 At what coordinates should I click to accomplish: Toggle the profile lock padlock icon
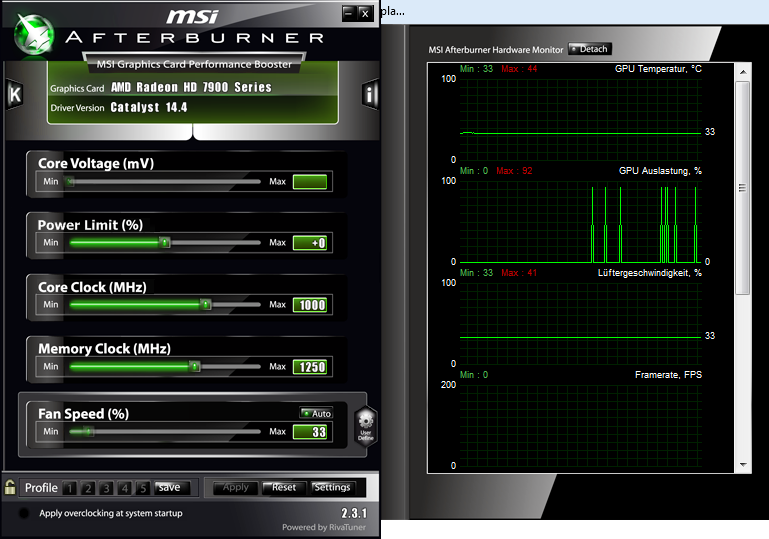tap(10, 487)
